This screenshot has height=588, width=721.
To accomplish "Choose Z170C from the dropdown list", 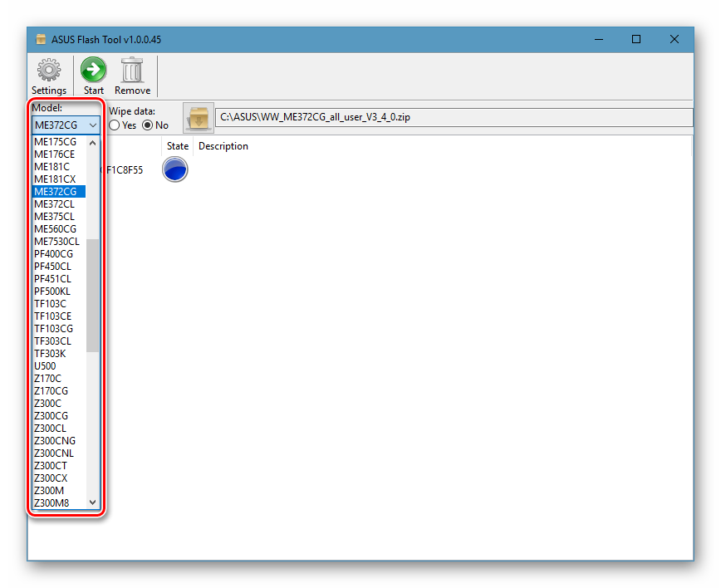I will click(59, 378).
